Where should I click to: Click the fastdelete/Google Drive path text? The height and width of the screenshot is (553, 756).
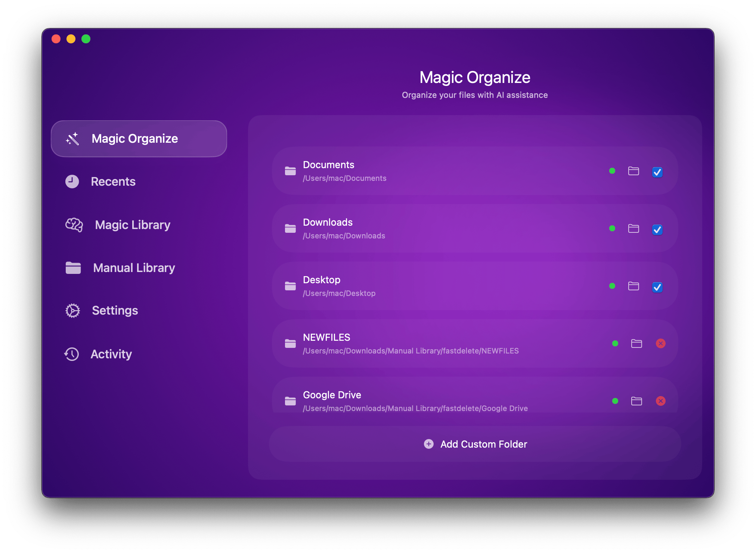(x=415, y=408)
